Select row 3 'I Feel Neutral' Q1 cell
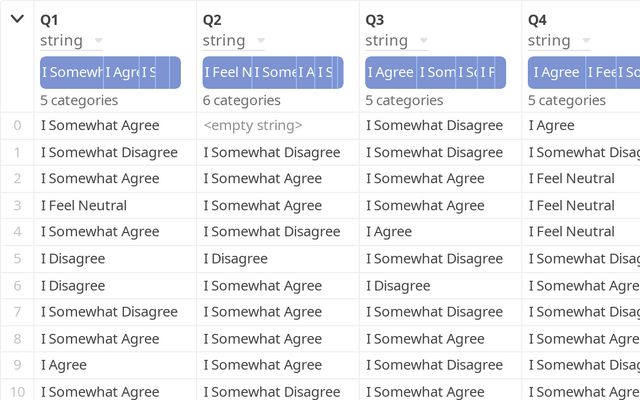The width and height of the screenshot is (640, 400). point(84,206)
